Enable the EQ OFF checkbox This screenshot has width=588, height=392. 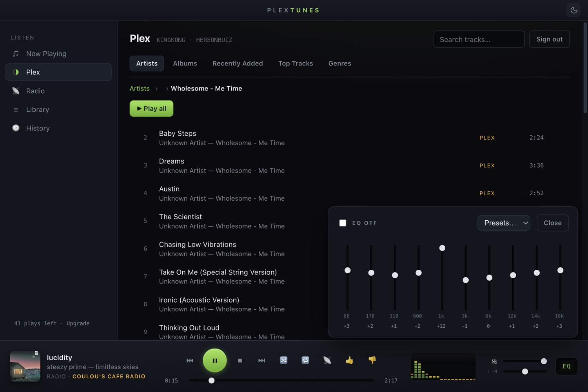(343, 223)
